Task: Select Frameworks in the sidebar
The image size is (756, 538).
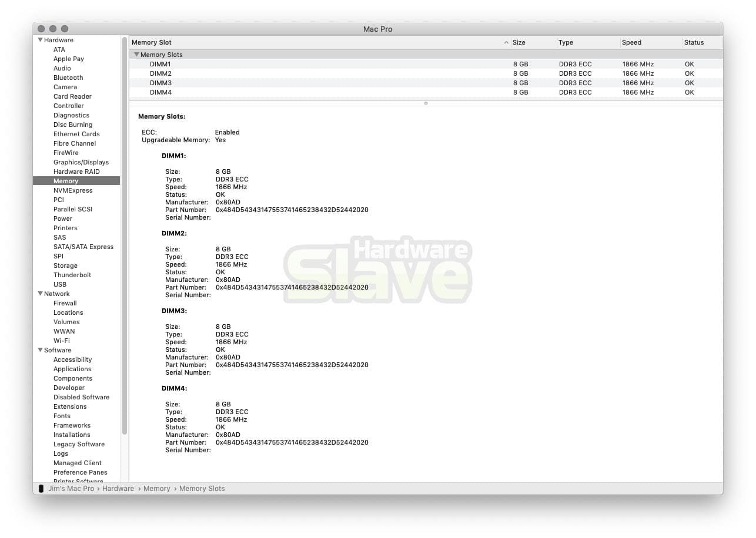Action: [x=72, y=425]
